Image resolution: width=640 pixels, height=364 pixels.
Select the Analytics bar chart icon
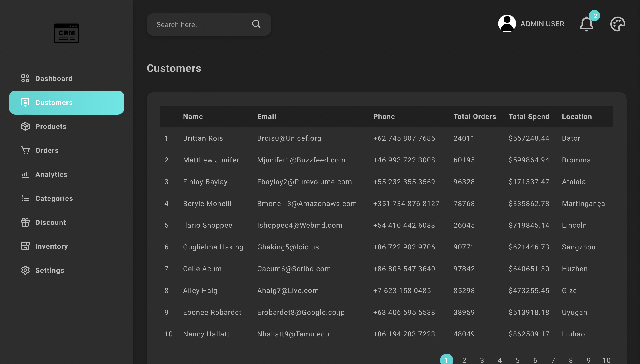[x=25, y=174]
